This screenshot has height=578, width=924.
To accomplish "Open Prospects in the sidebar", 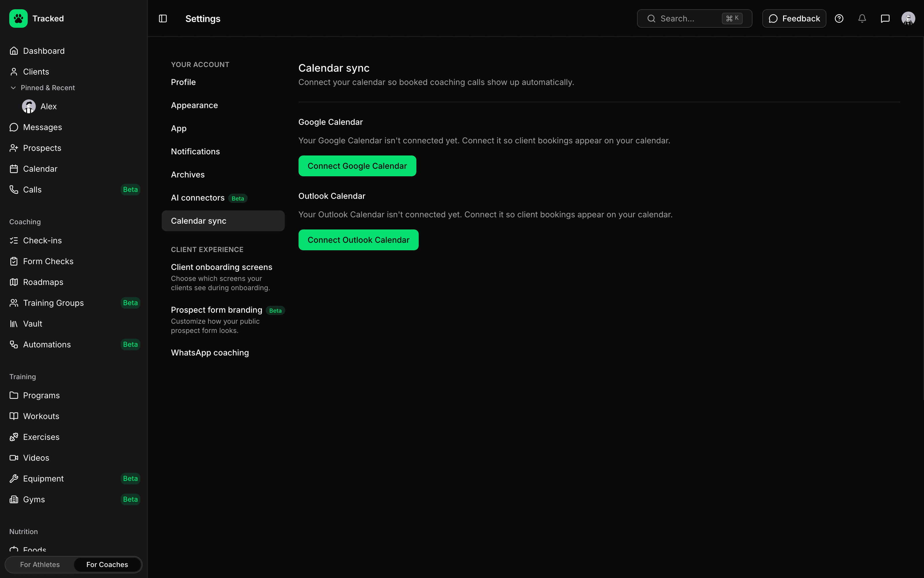I will coord(74,148).
